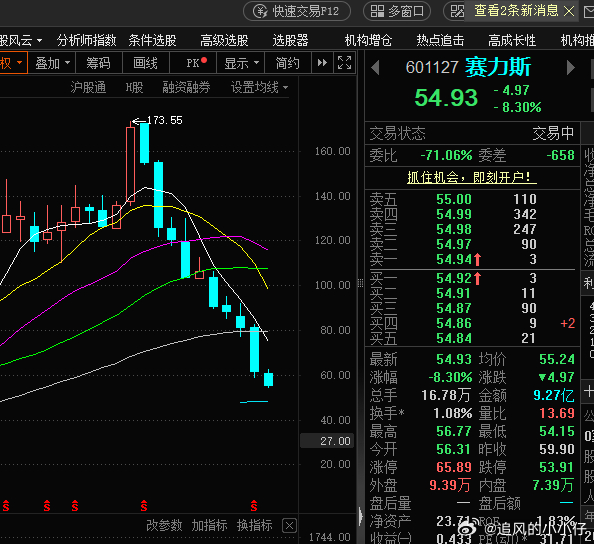Close the new messages notification
Screen dimensions: 594x544
pos(569,11)
